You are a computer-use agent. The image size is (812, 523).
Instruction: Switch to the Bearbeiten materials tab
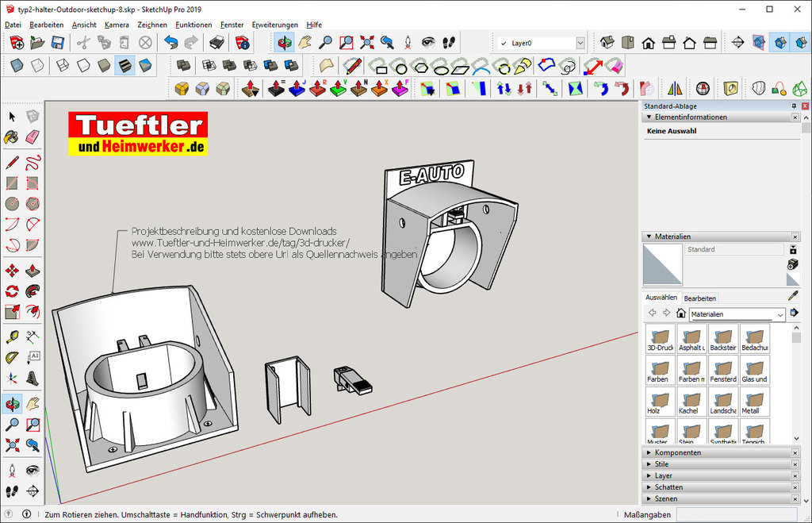tap(699, 298)
